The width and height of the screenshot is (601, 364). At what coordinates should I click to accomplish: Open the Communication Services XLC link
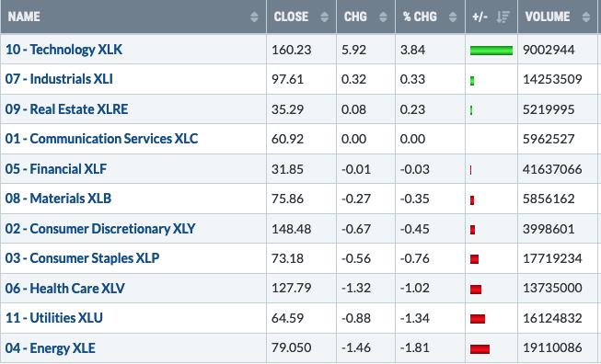pyautogui.click(x=101, y=139)
